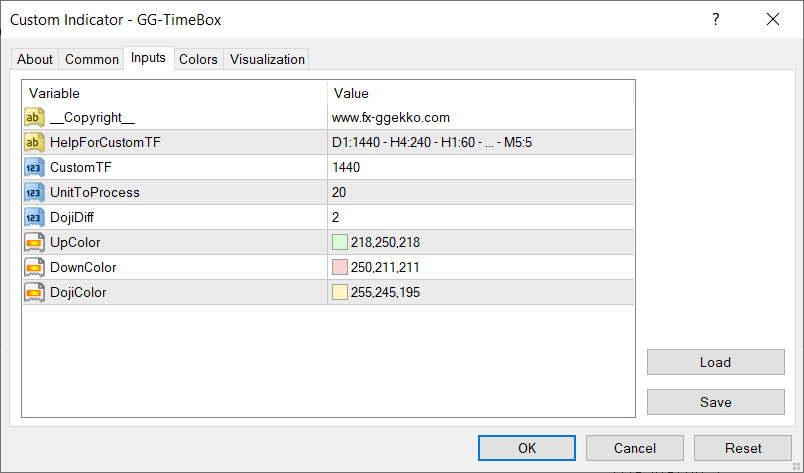Click the string icon beside HelpForCustomTF

coord(34,142)
